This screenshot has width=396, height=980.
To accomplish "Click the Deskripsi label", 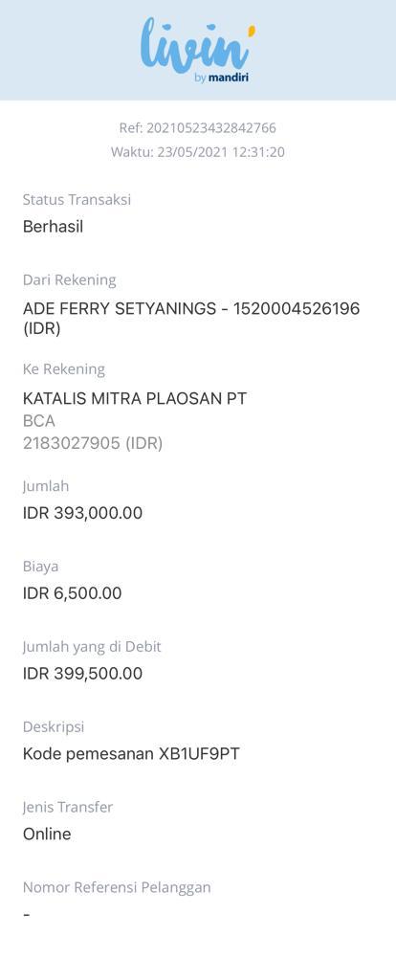I will (x=54, y=727).
